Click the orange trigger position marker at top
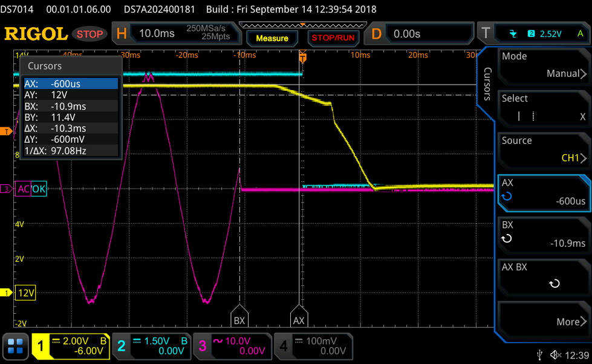The height and width of the screenshot is (364, 592). [x=303, y=57]
